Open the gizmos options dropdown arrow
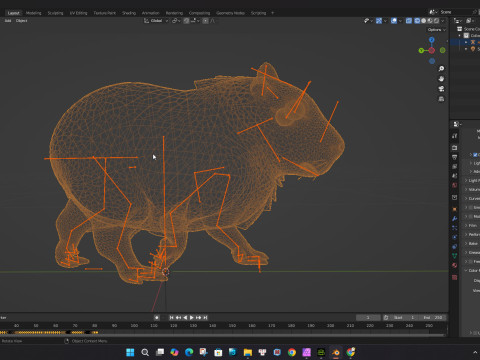 coord(385,21)
